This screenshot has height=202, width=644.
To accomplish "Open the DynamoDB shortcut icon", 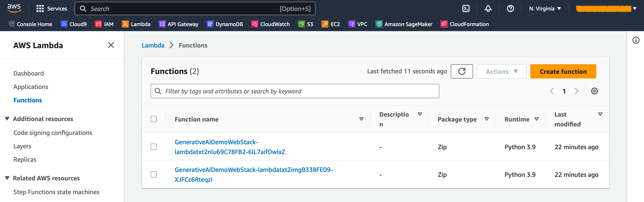I will point(210,24).
